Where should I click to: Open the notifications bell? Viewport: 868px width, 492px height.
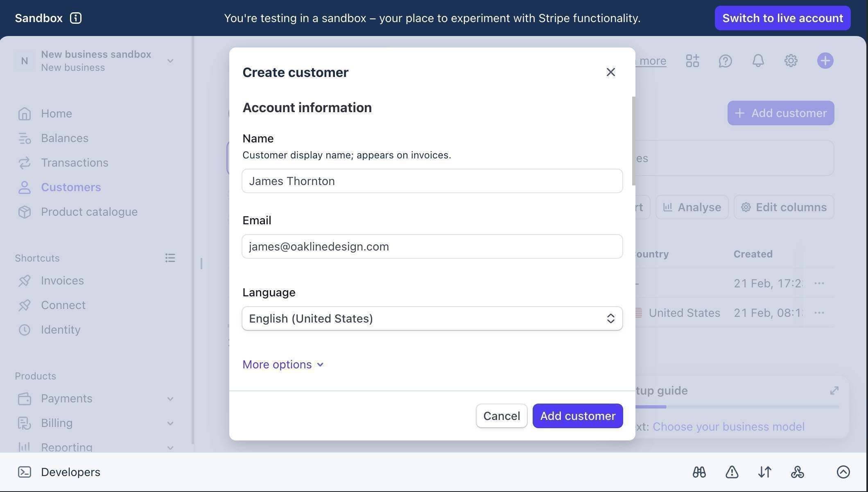click(757, 61)
